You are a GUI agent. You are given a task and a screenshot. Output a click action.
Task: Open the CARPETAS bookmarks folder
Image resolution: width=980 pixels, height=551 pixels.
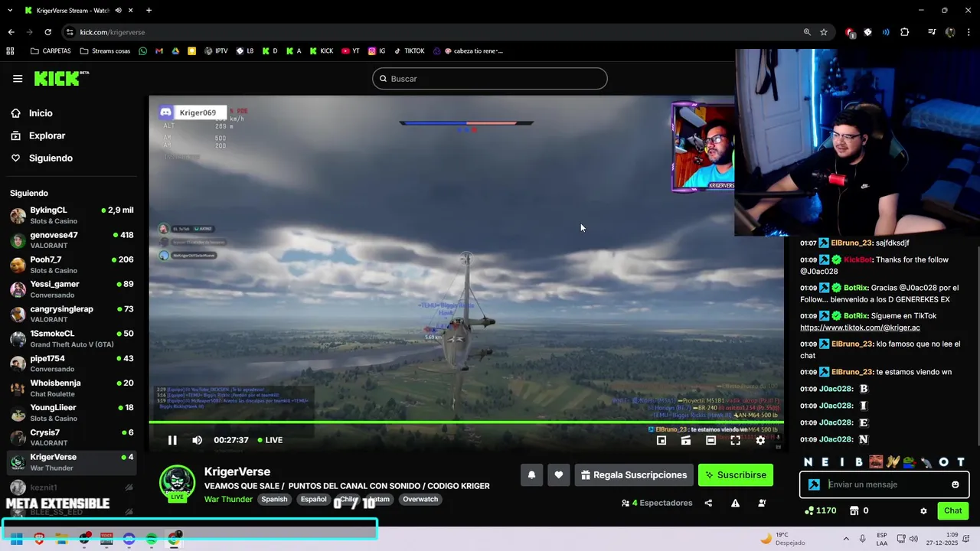(51, 51)
